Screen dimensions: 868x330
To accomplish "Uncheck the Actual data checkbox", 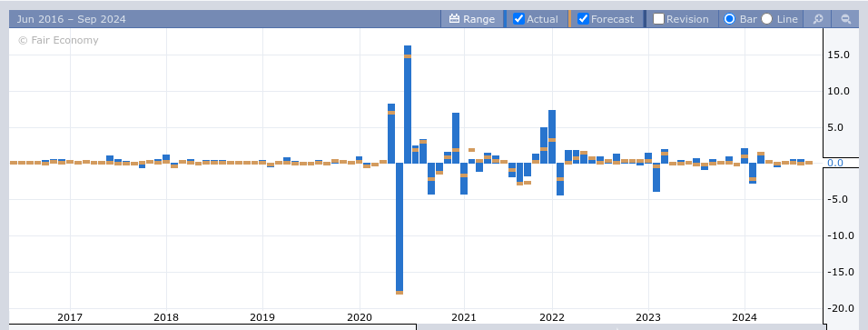I will 518,19.
